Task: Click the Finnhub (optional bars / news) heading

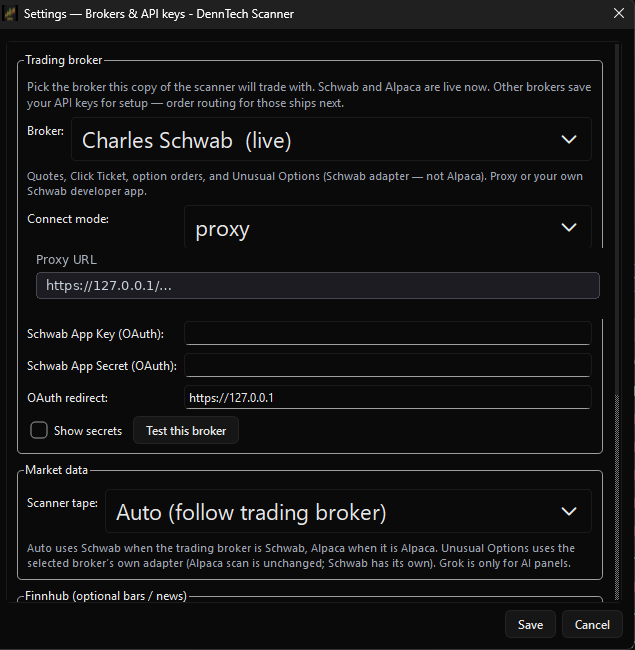Action: [x=106, y=596]
